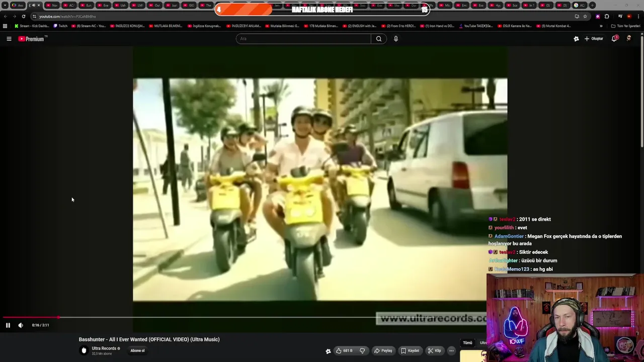Click the Klip clip button
The width and height of the screenshot is (644, 362).
[x=435, y=351]
